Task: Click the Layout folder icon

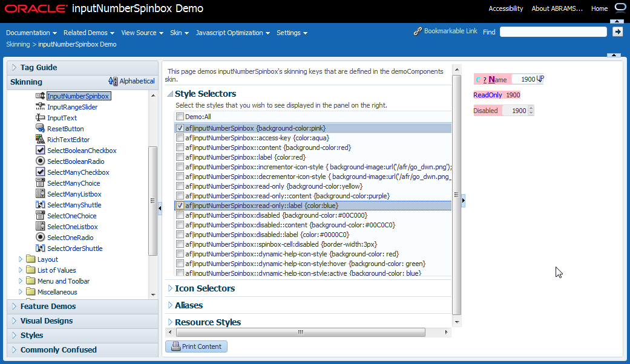Action: 30,259
